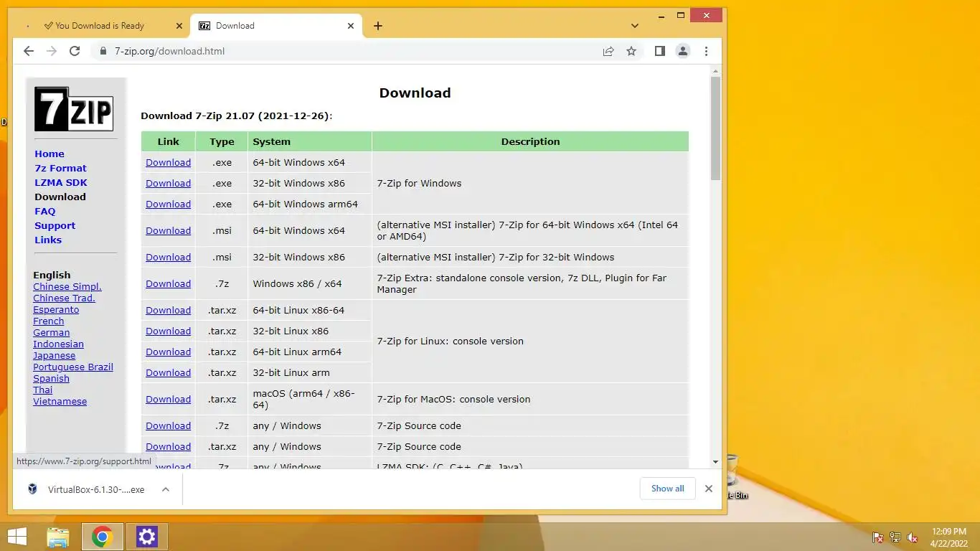Click the share page icon in address bar

tap(608, 51)
